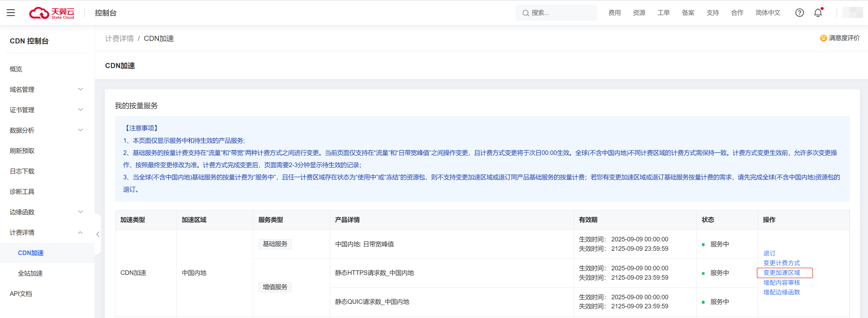This screenshot has width=868, height=318.
Task: Select CDN加速 sidebar sub-item
Action: pos(47,253)
